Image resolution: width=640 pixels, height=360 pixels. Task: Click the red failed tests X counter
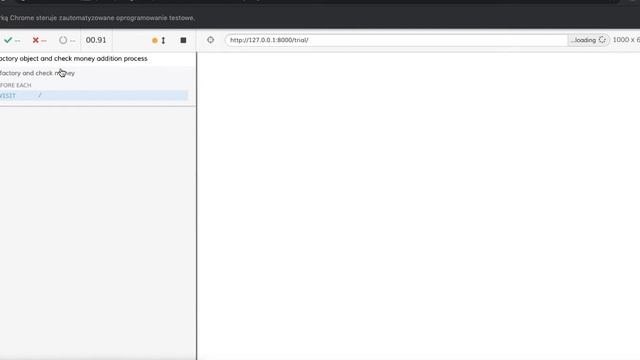point(40,40)
